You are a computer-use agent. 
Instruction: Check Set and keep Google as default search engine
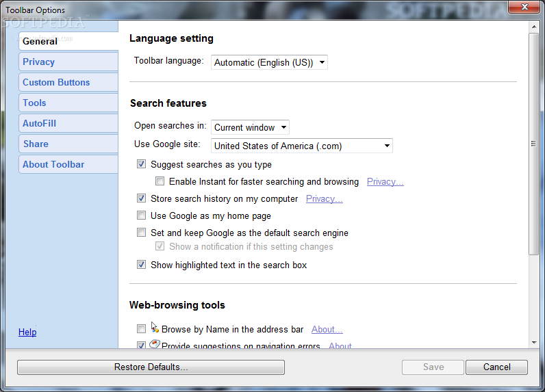[141, 233]
